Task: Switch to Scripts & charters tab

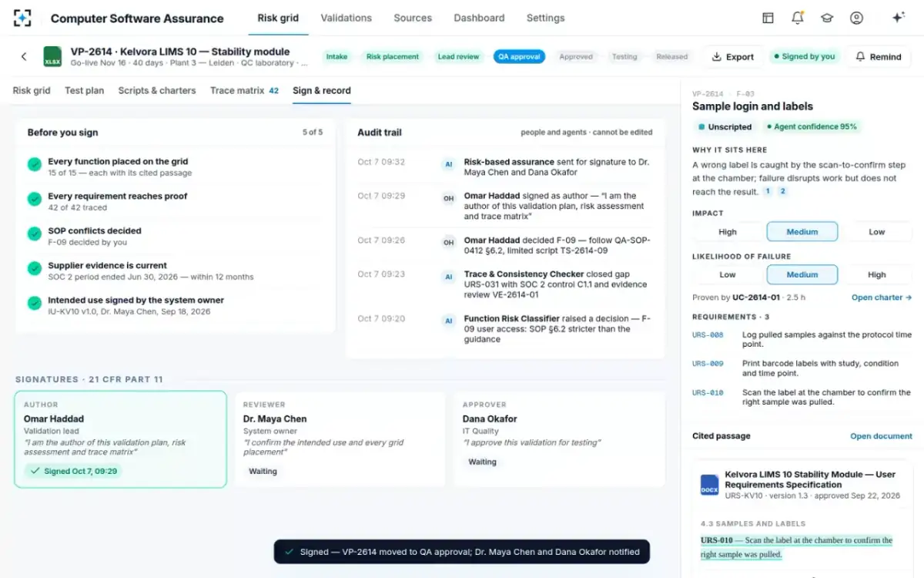Action: pos(157,90)
